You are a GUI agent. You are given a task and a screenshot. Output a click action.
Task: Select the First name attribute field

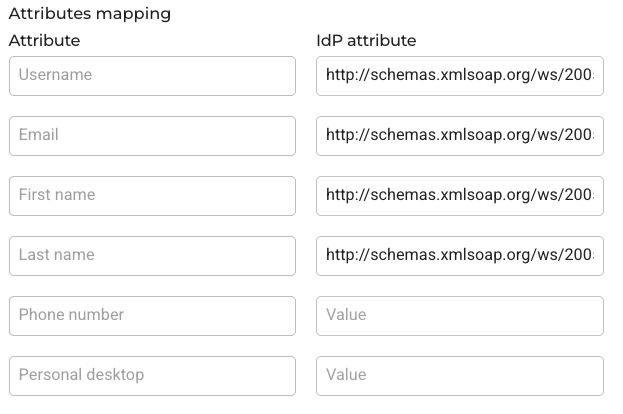(x=152, y=196)
